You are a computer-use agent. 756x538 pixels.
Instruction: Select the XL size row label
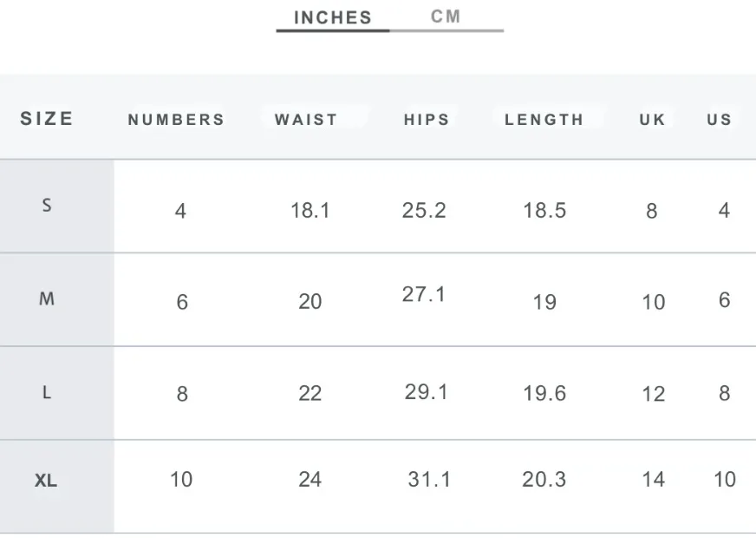point(46,481)
